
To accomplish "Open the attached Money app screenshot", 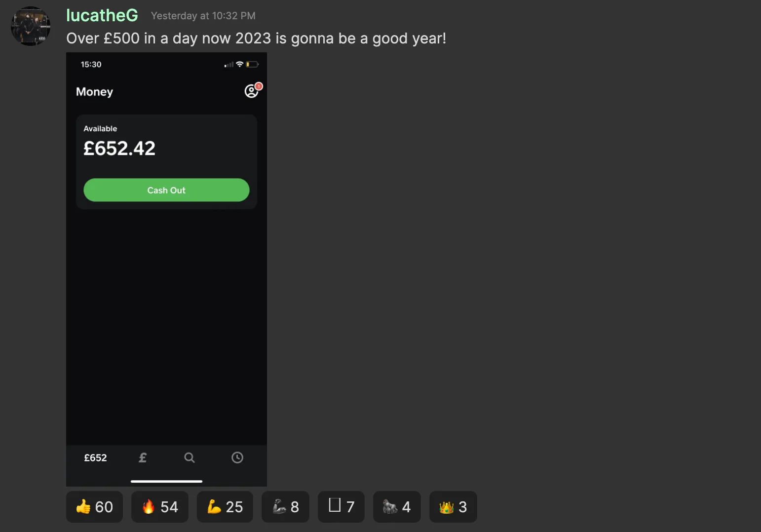I will [166, 269].
